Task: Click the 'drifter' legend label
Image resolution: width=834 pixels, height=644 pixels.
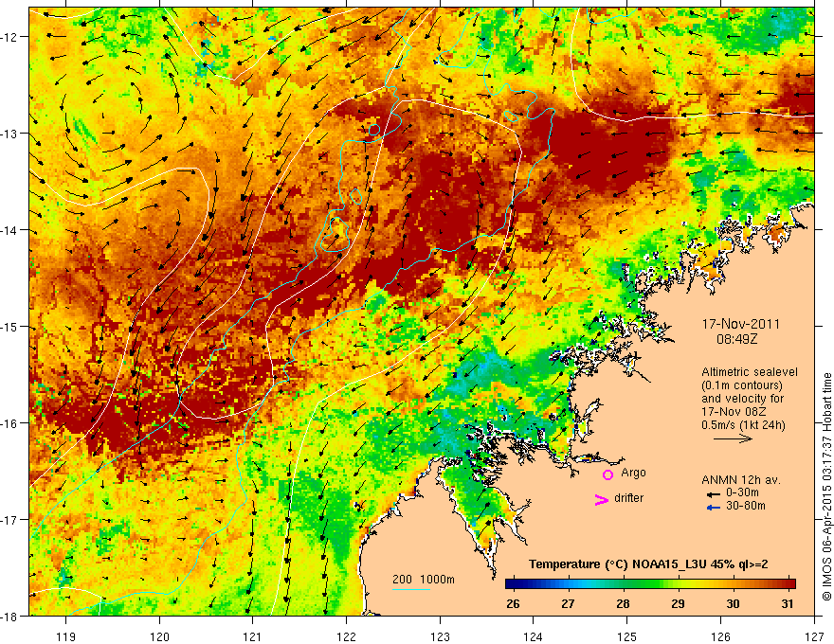Action: click(x=628, y=498)
